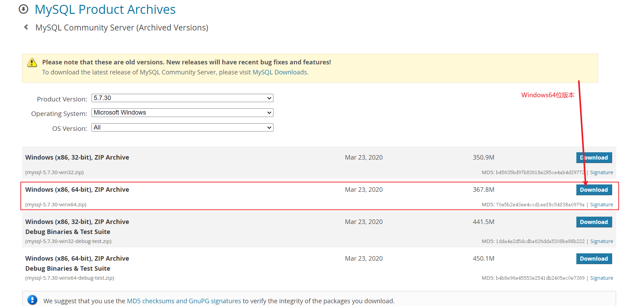Image resolution: width=644 pixels, height=306 pixels.
Task: Select filename text (mysql-5.7.30-winx64-debug-test.zip)
Action: click(70, 278)
